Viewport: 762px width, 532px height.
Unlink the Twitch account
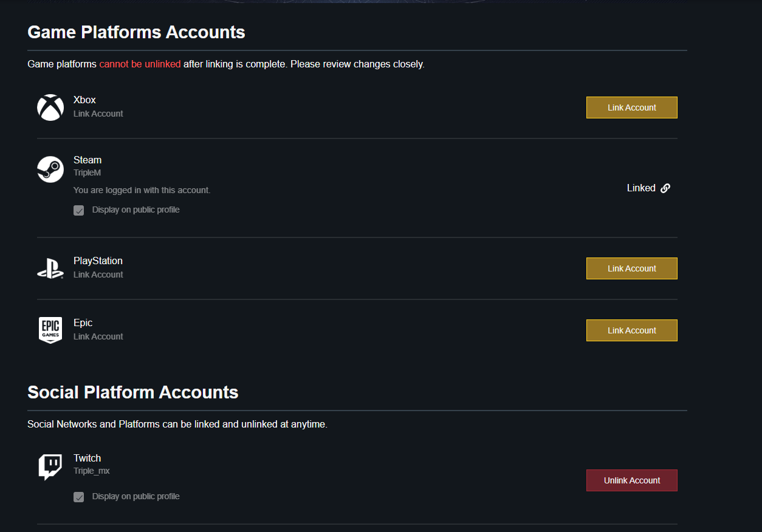631,480
